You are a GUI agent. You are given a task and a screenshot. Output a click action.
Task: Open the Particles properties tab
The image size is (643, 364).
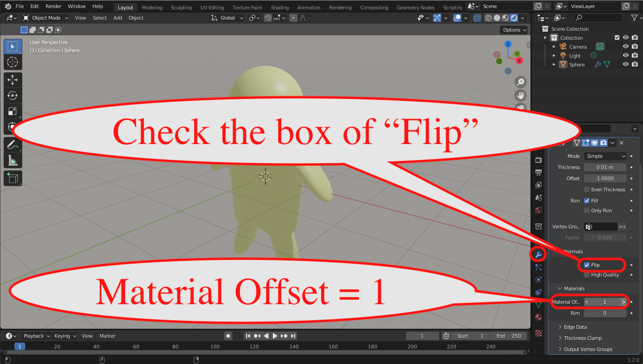point(539,267)
